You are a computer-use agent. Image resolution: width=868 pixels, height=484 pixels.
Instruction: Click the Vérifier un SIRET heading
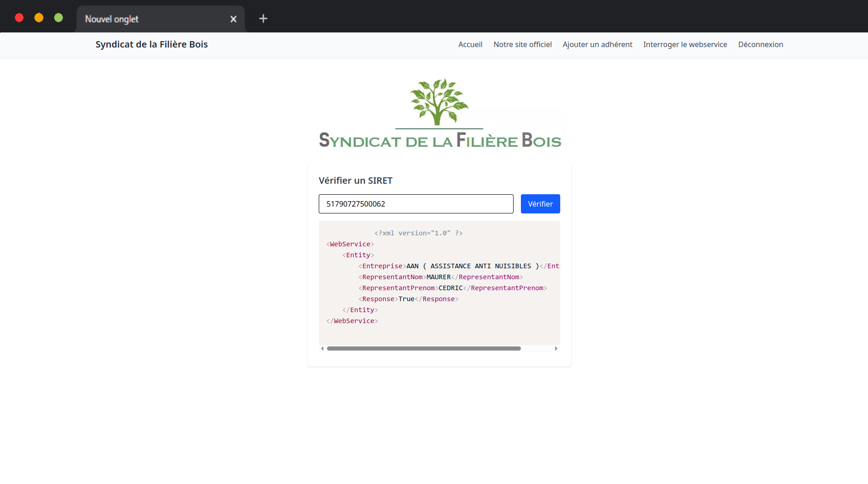click(x=355, y=181)
